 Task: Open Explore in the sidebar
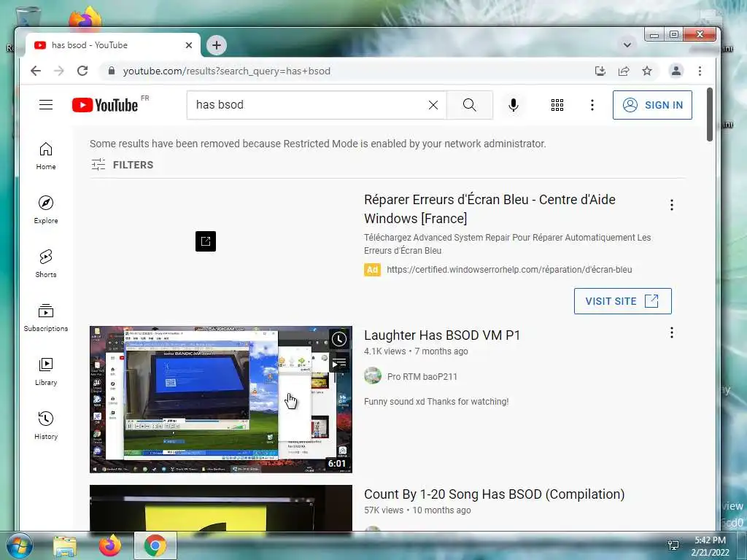(46, 210)
